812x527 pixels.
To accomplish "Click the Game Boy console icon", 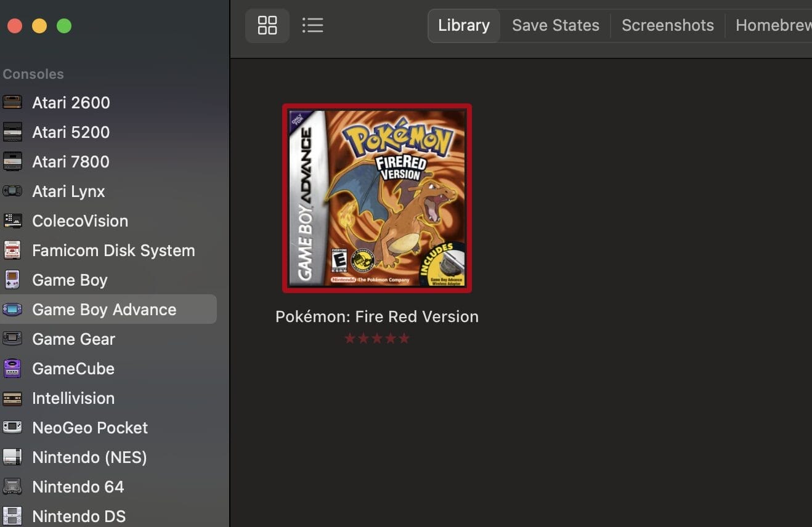I will click(x=13, y=280).
